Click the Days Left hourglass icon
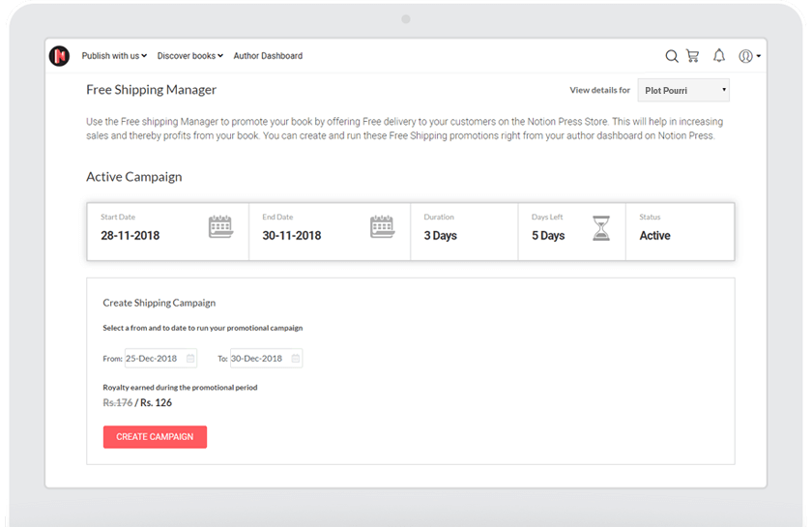The width and height of the screenshot is (812, 527). (x=601, y=228)
